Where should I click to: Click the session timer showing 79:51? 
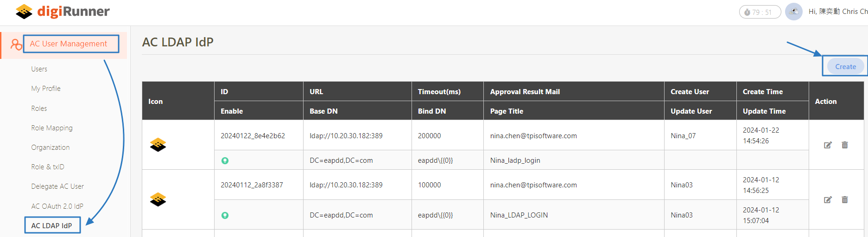coord(760,12)
